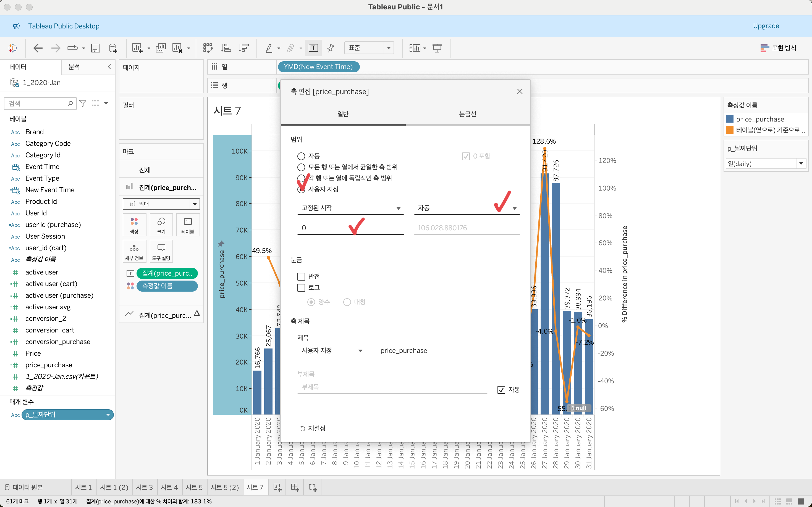The height and width of the screenshot is (507, 812).
Task: Expand the 막대 mark type dropdown
Action: pyautogui.click(x=195, y=204)
